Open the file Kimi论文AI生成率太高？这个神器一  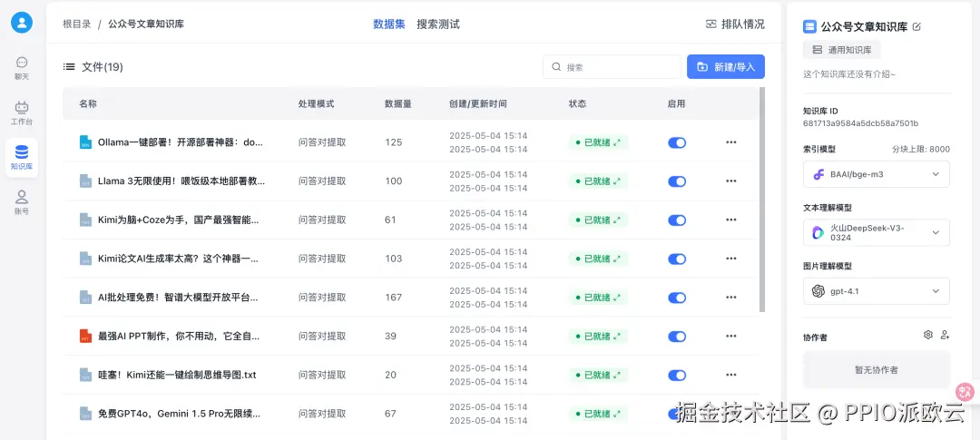pos(178,259)
